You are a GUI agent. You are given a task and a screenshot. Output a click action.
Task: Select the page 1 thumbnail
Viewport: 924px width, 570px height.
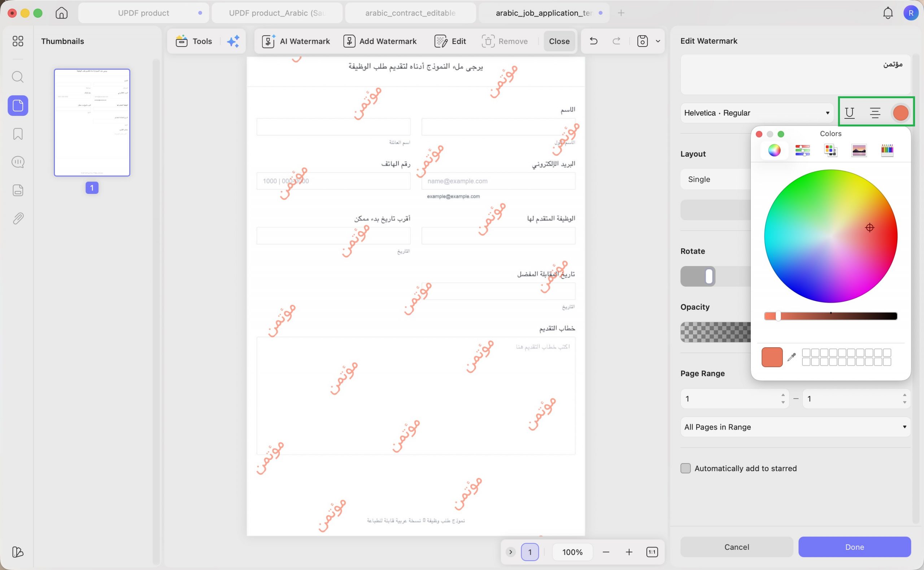tap(92, 122)
